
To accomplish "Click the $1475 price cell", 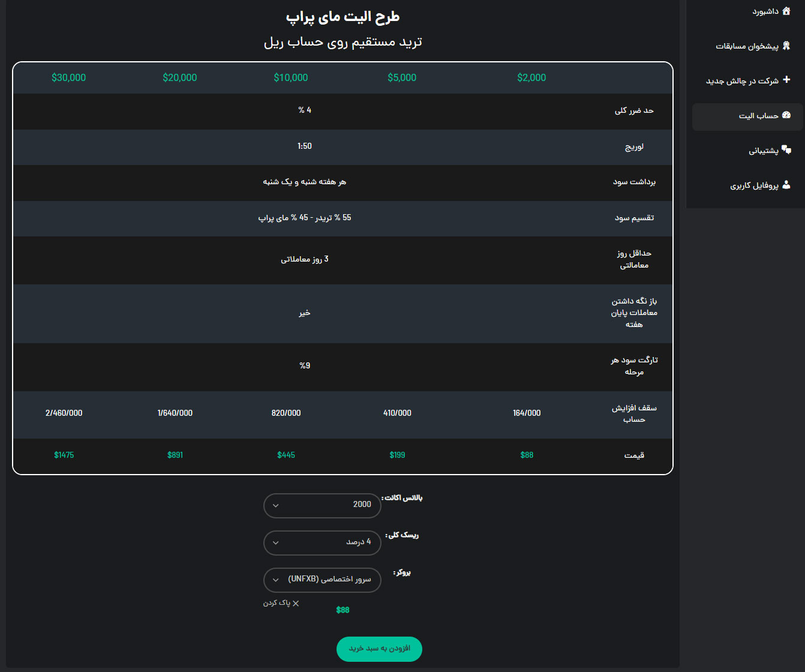I will 64,455.
